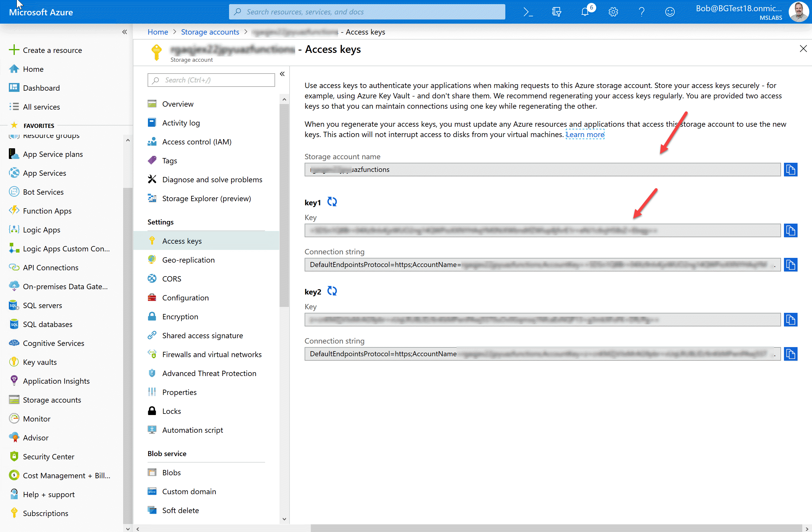Open the Cloud Shell terminal
812x532 pixels.
(x=528, y=11)
